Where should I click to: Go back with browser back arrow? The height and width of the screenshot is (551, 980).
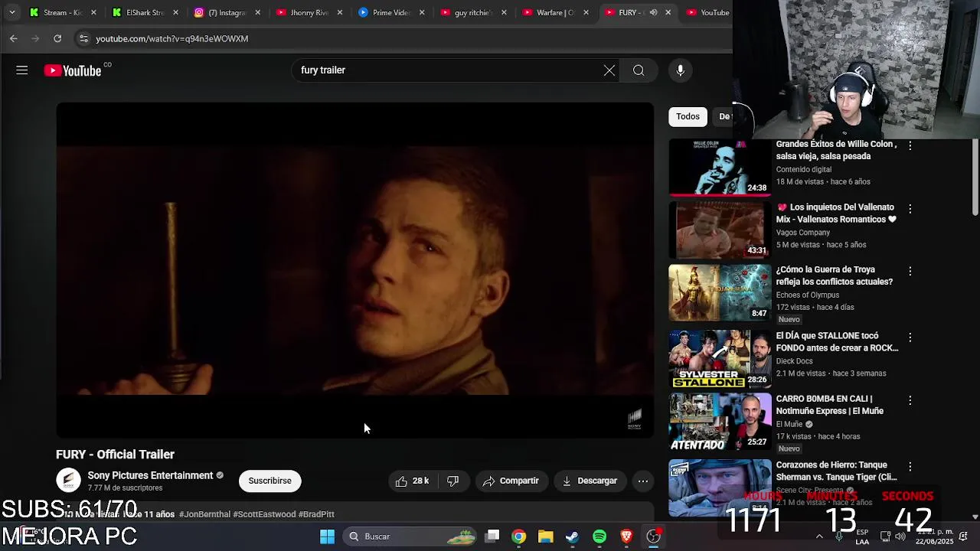(14, 38)
